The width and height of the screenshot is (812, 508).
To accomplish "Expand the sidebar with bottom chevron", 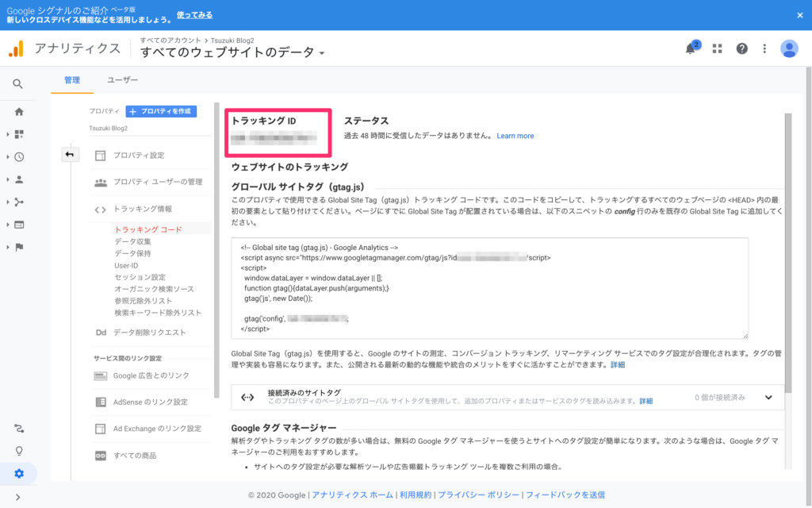I will pyautogui.click(x=18, y=497).
